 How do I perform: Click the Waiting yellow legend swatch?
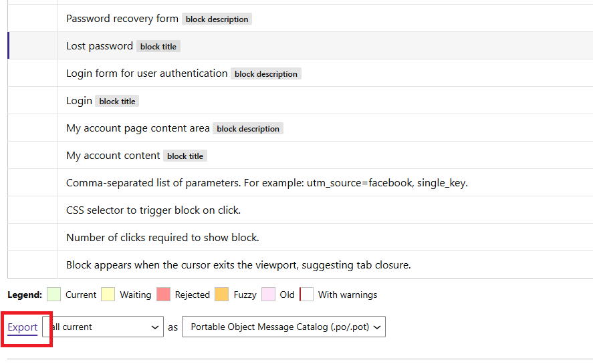click(108, 295)
